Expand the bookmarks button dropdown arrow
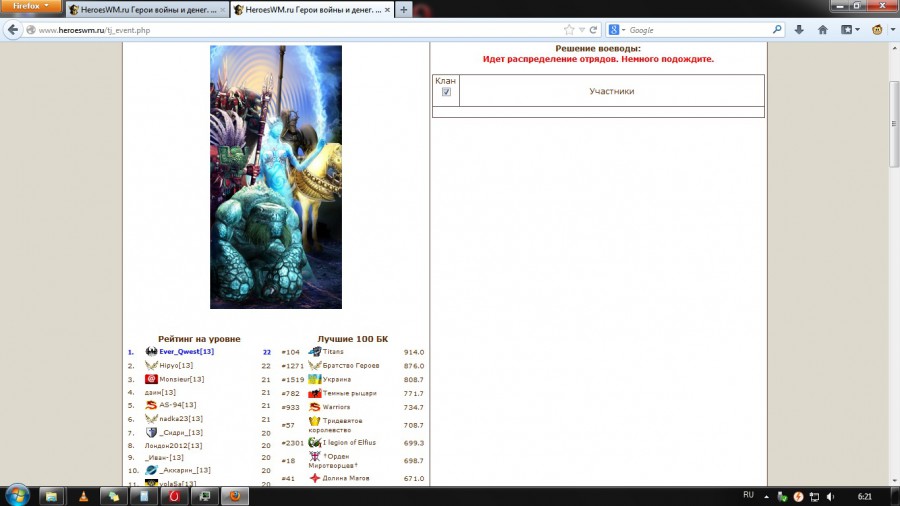 (x=858, y=30)
